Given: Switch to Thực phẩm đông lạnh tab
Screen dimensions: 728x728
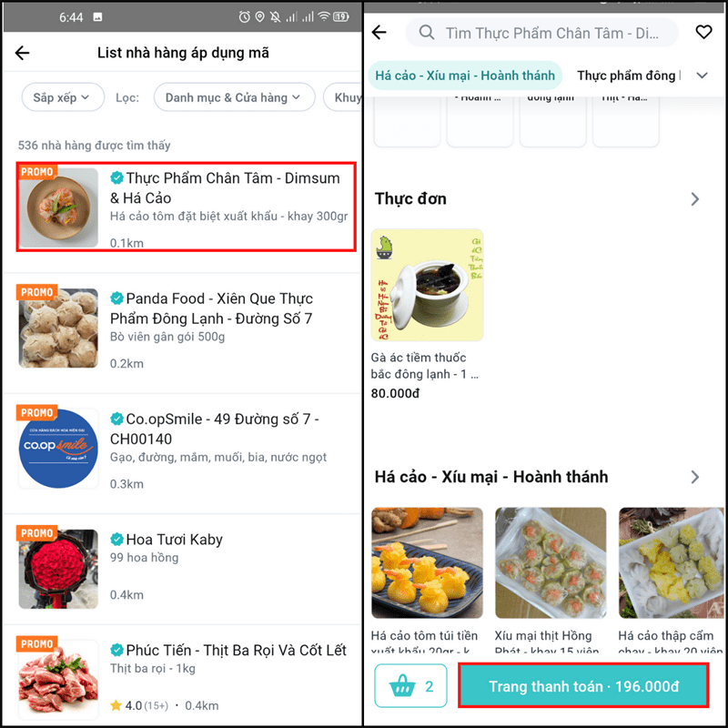Looking at the screenshot, I should [x=628, y=76].
